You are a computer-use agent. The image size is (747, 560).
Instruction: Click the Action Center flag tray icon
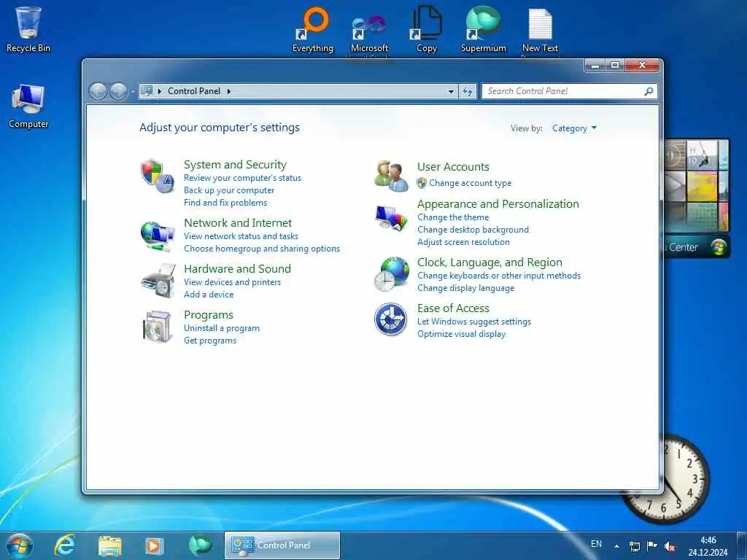651,545
